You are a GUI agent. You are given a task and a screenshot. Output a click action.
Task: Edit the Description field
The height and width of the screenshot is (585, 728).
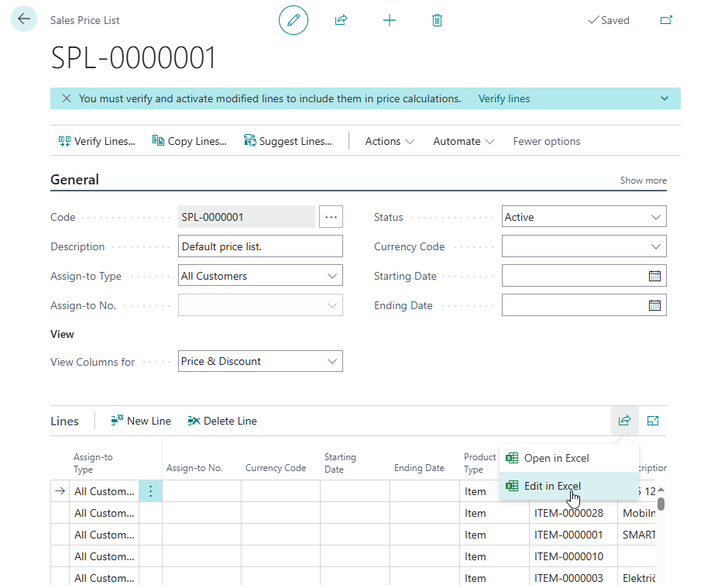pos(260,246)
